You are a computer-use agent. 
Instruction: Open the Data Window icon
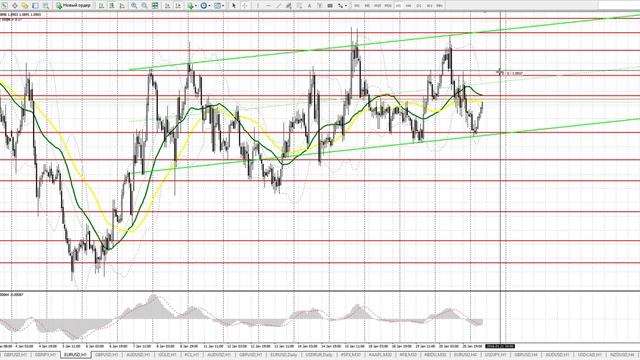click(15, 5)
